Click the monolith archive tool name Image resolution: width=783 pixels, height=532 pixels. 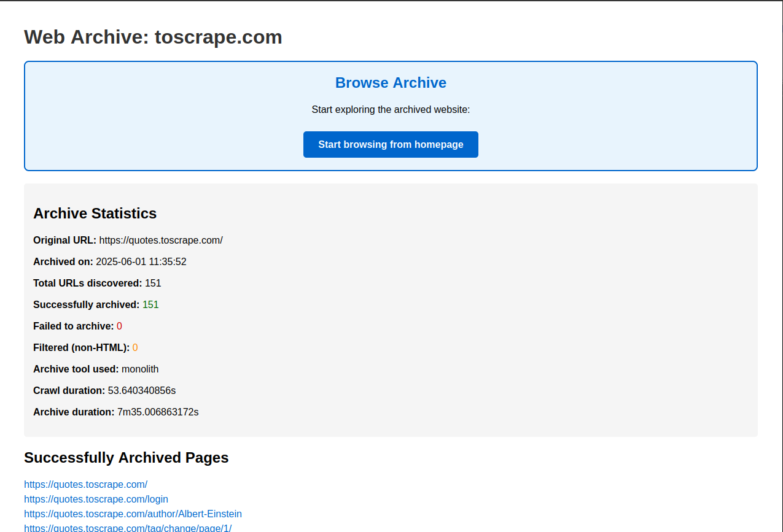click(140, 369)
